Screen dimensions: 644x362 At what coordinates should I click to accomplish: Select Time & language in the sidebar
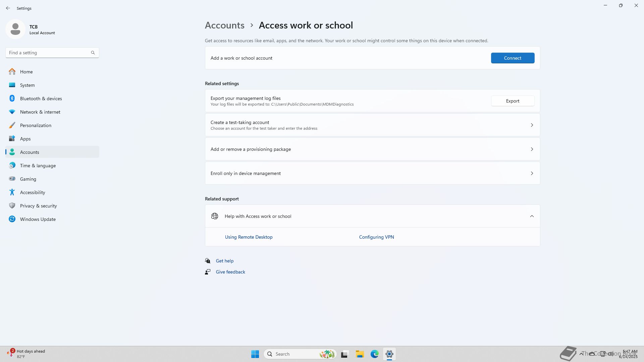pos(38,166)
